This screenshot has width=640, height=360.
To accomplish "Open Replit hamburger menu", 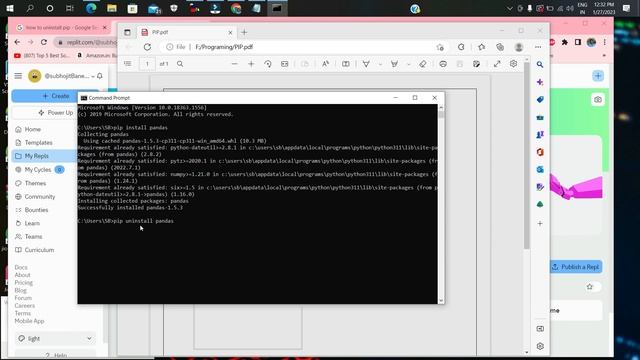I will coord(18,76).
